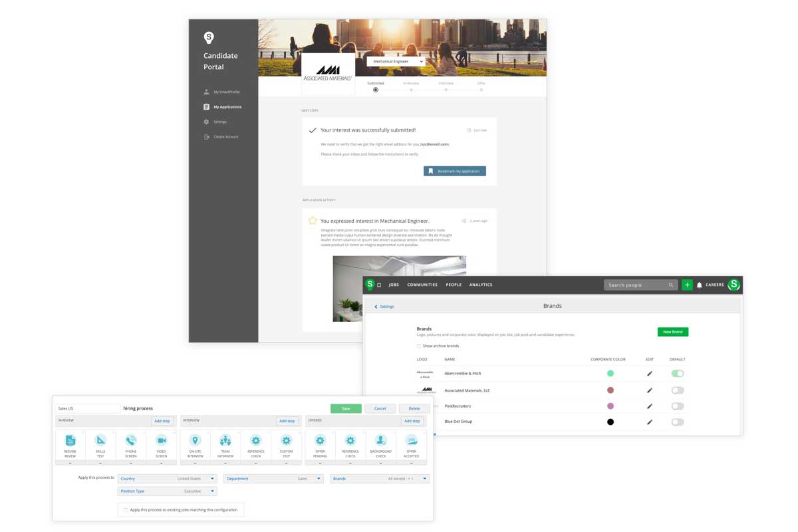Click the Resume Review step icon
Image resolution: width=798 pixels, height=532 pixels.
[70, 440]
